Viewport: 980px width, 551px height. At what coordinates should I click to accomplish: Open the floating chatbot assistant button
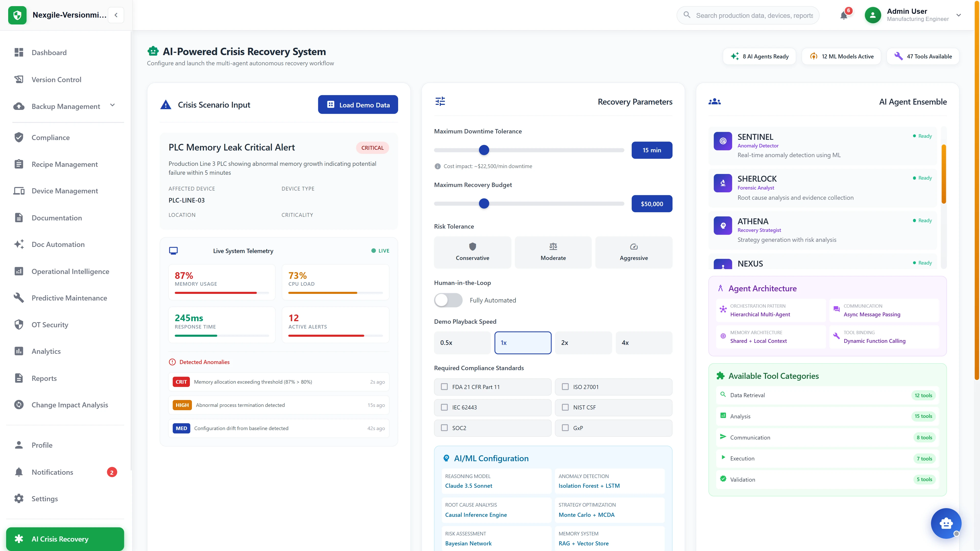[x=946, y=523]
